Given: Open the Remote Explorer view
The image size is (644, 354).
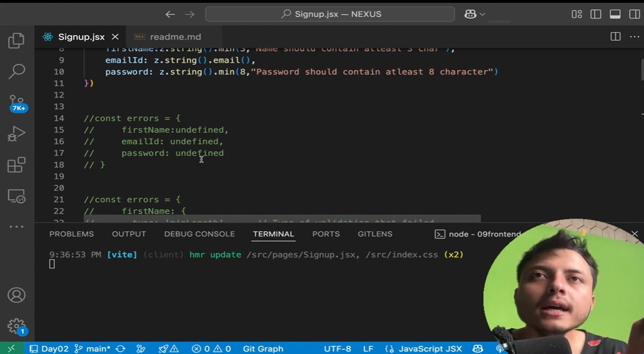Looking at the screenshot, I should [x=17, y=196].
